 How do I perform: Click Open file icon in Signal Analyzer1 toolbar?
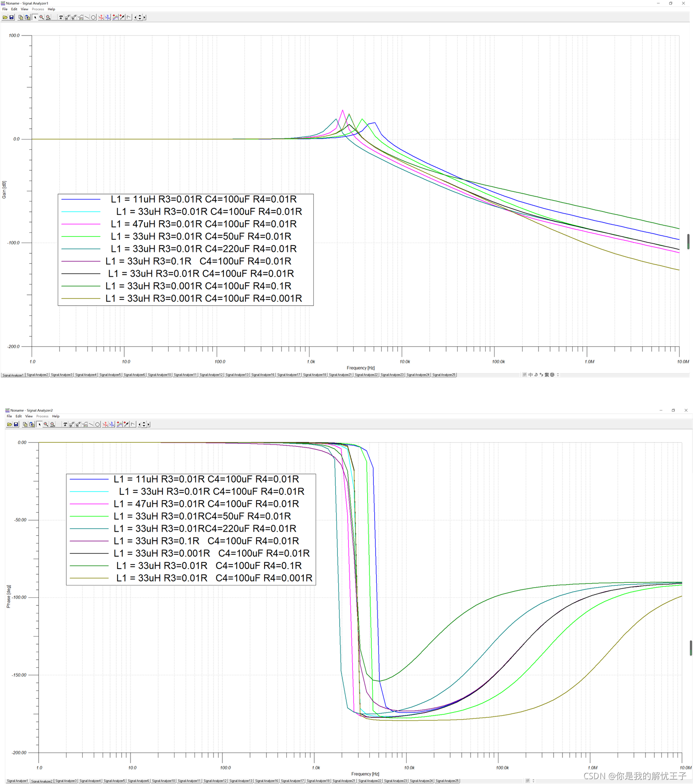tap(5, 17)
